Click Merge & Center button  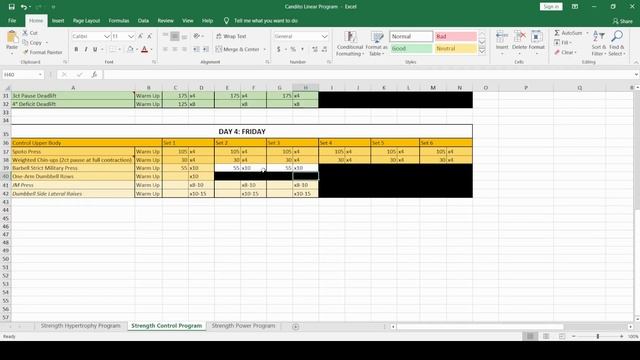(238, 49)
